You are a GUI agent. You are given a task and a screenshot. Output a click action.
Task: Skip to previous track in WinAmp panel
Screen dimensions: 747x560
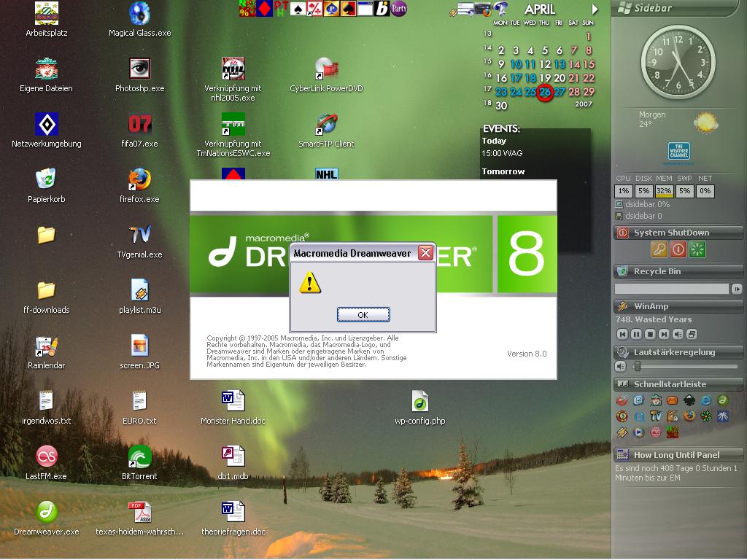[x=622, y=334]
